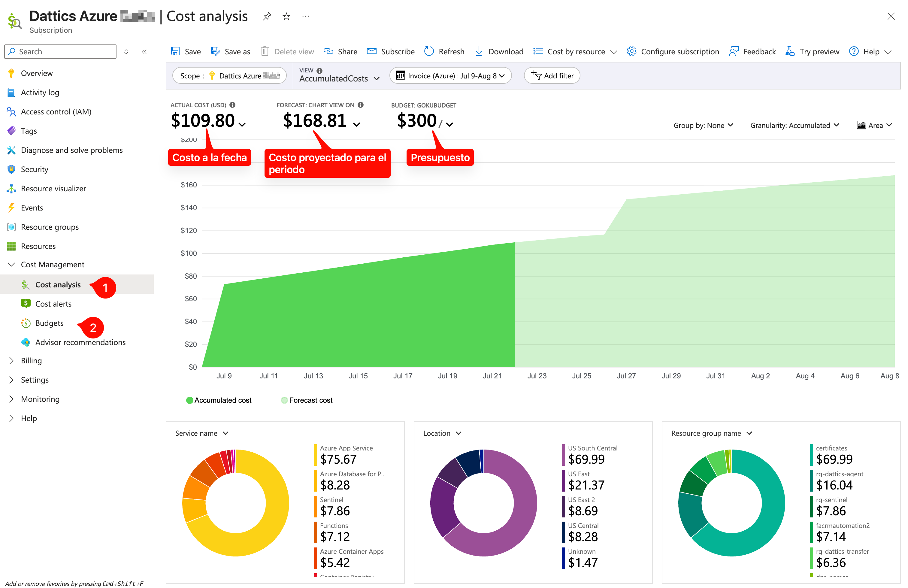Open the Share link option
908x588 pixels.
point(340,52)
